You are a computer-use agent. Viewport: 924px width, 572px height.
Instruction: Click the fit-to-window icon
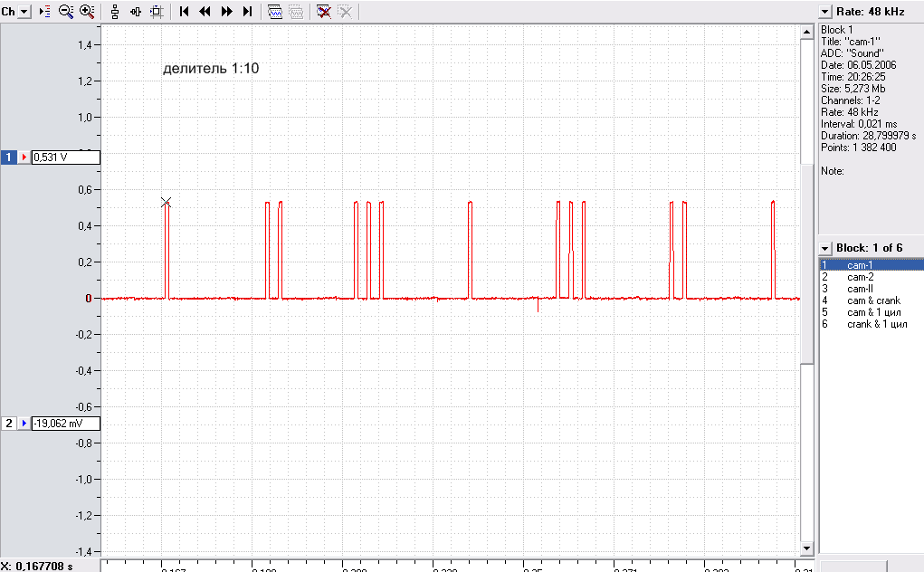click(157, 12)
